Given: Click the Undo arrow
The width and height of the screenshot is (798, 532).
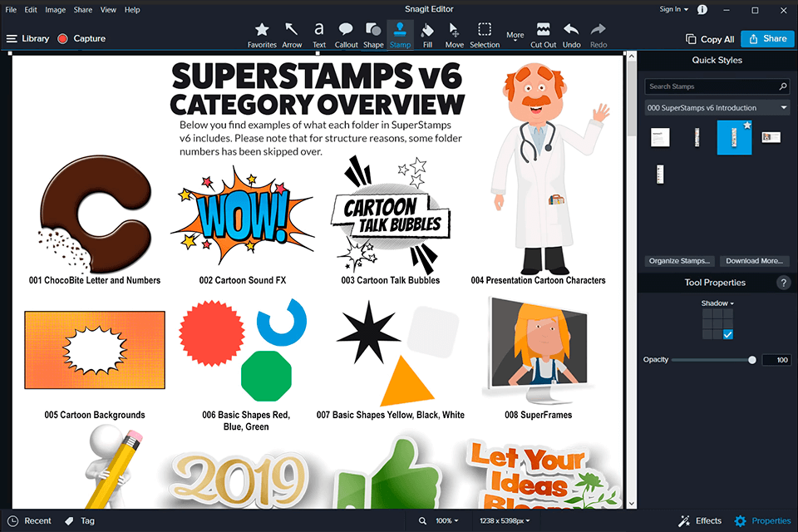Looking at the screenshot, I should (572, 35).
